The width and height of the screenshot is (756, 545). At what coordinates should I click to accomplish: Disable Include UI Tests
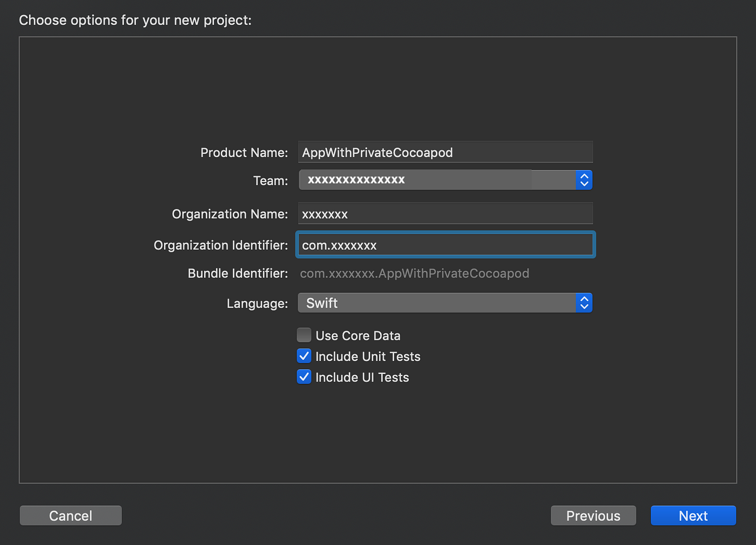click(x=303, y=377)
